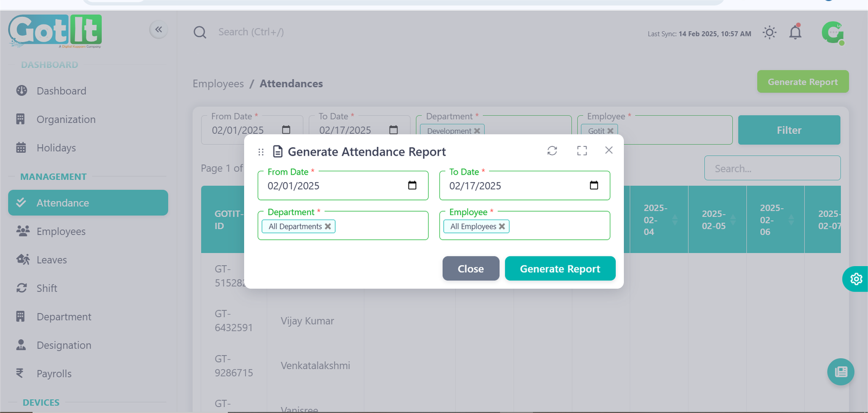Open Employees in sidebar menu
This screenshot has width=868, height=413.
(61, 231)
